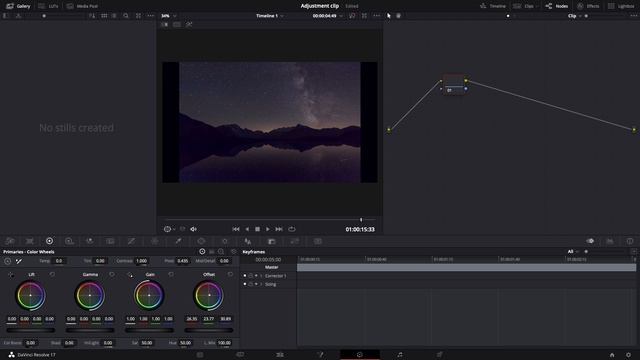Open the Curves palette
The height and width of the screenshot is (360, 640).
tap(131, 241)
